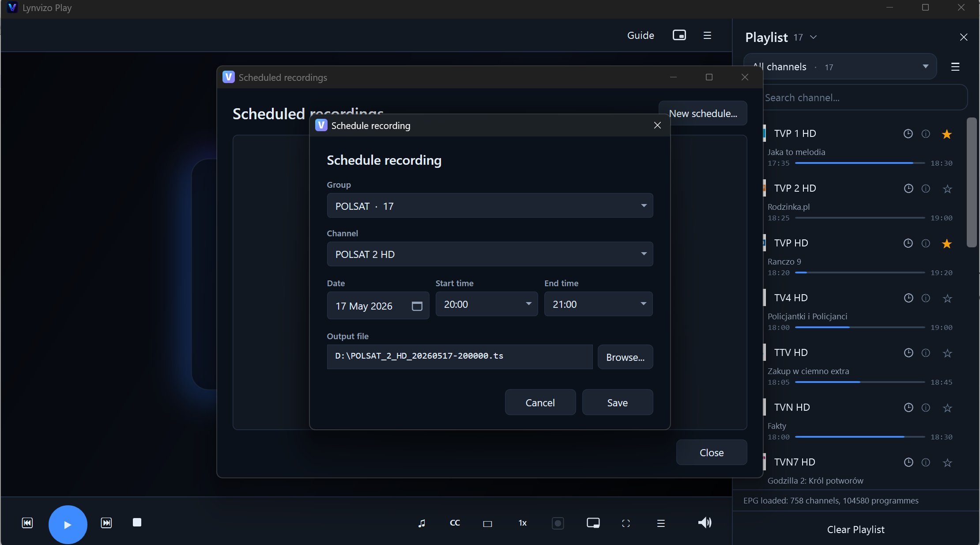
Task: Click New schedule... button
Action: click(x=703, y=114)
